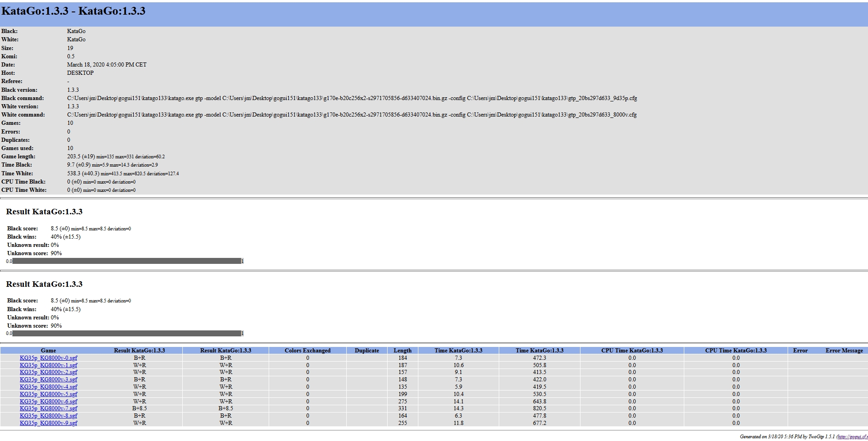Viewport: 868px width, 441px height.
Task: Open game file KG35p_KG8000v-3.sgf
Action: (x=48, y=380)
